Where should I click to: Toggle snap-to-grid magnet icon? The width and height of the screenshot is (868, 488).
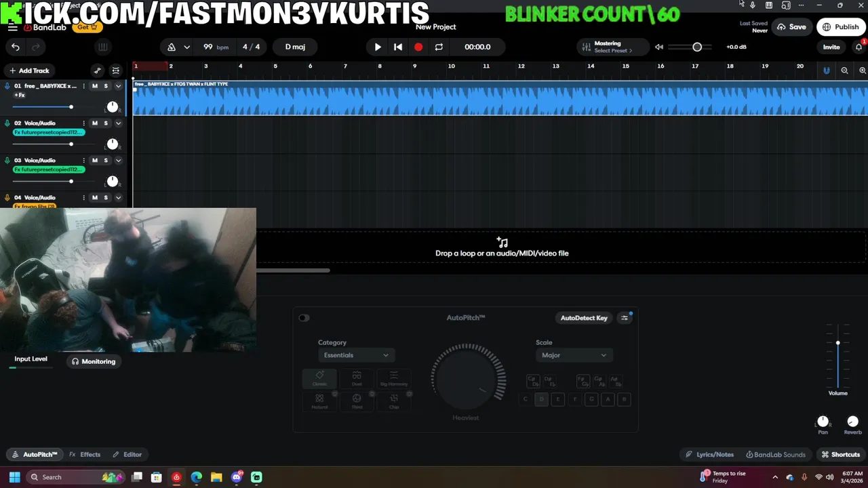pos(826,70)
